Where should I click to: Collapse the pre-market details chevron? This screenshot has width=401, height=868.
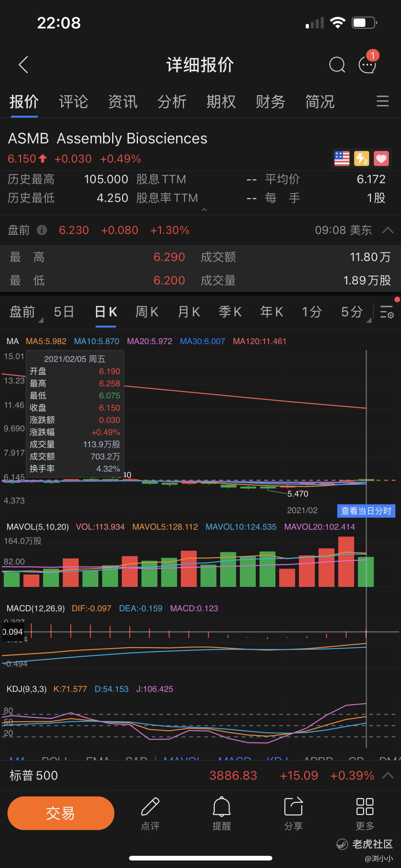coord(388,230)
